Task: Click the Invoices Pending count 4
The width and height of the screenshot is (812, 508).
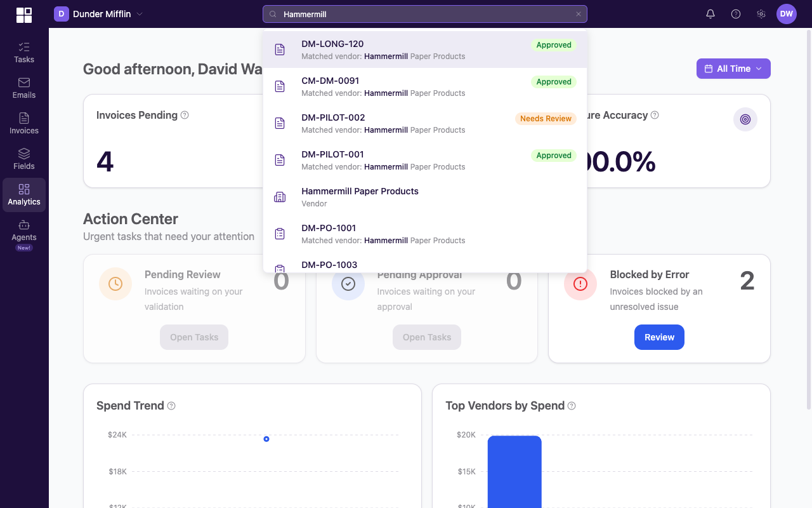Action: point(105,161)
